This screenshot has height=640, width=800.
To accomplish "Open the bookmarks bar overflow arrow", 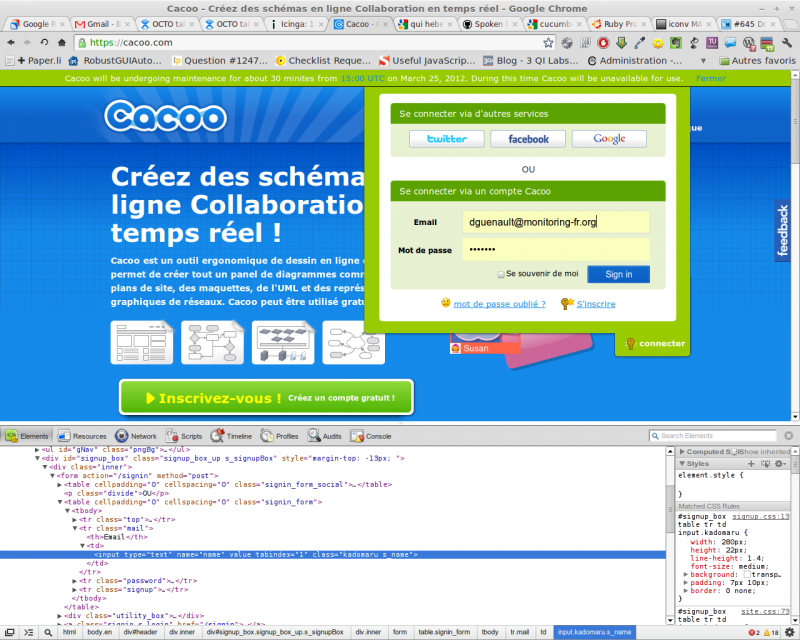I will tap(703, 61).
